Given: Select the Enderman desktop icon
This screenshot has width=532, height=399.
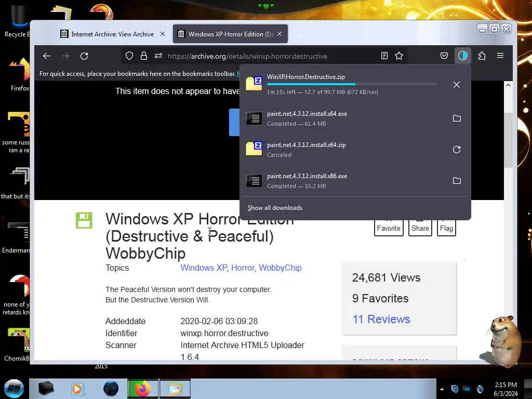Looking at the screenshot, I should click(16, 237).
